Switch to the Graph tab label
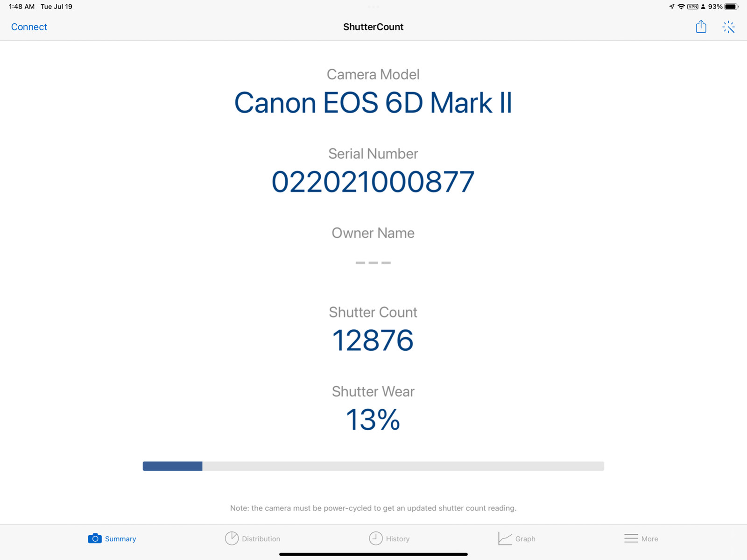Screen dimensions: 747x560 (x=525, y=539)
